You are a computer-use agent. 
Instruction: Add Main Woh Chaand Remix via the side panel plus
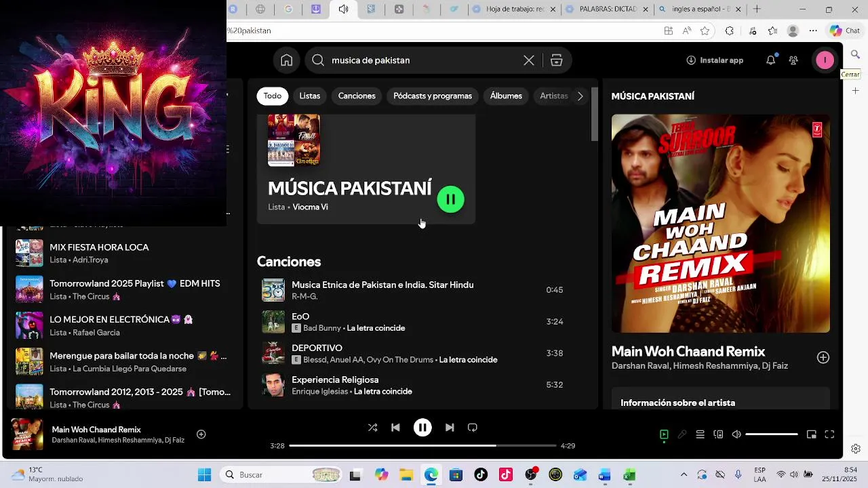tap(823, 358)
